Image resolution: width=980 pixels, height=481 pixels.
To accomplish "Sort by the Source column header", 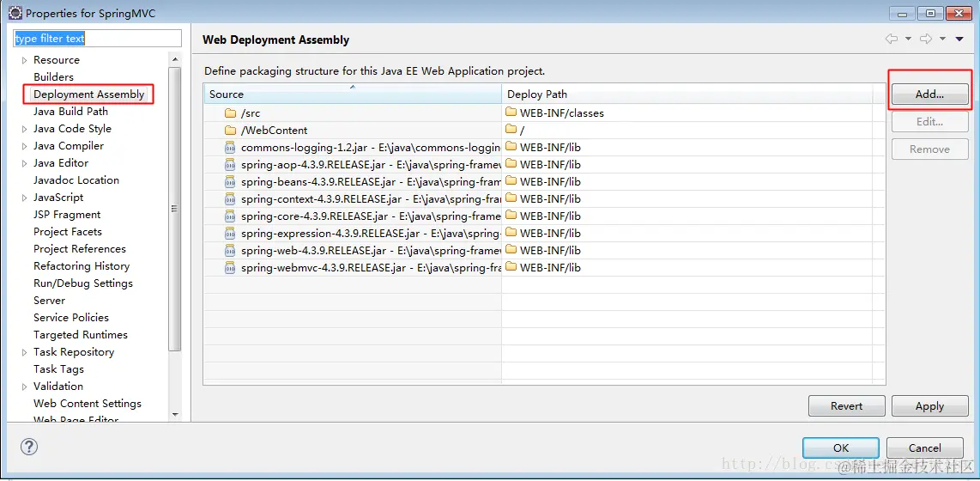I will pos(352,94).
